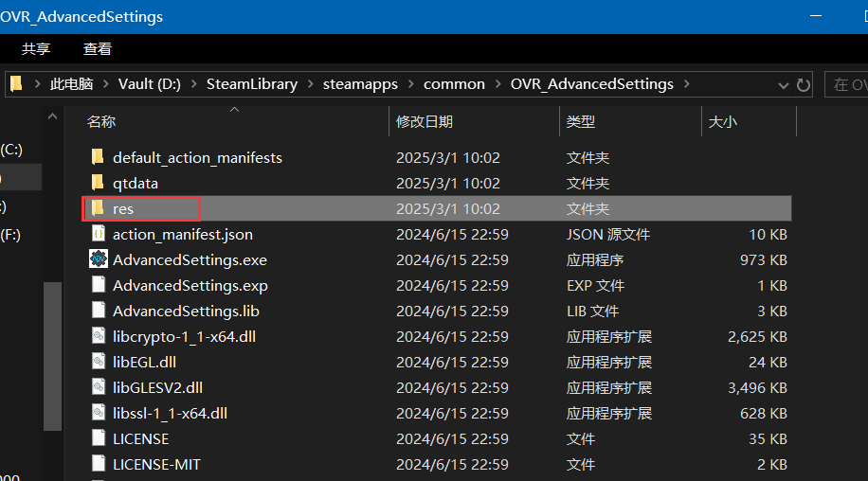This screenshot has height=481, width=868.
Task: Click the search box beside address bar
Action: pyautogui.click(x=846, y=84)
